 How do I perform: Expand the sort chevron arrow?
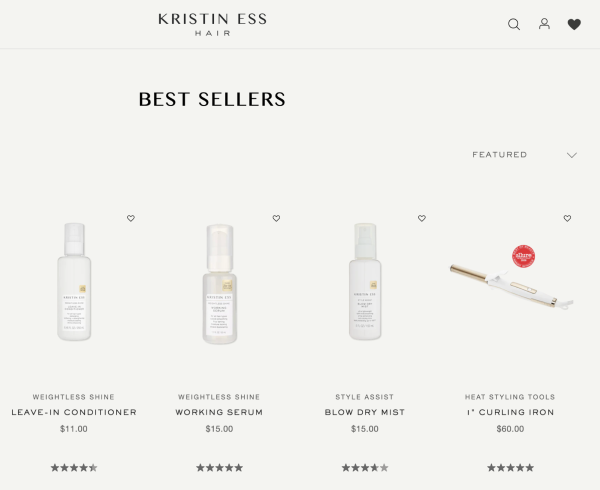click(x=572, y=155)
